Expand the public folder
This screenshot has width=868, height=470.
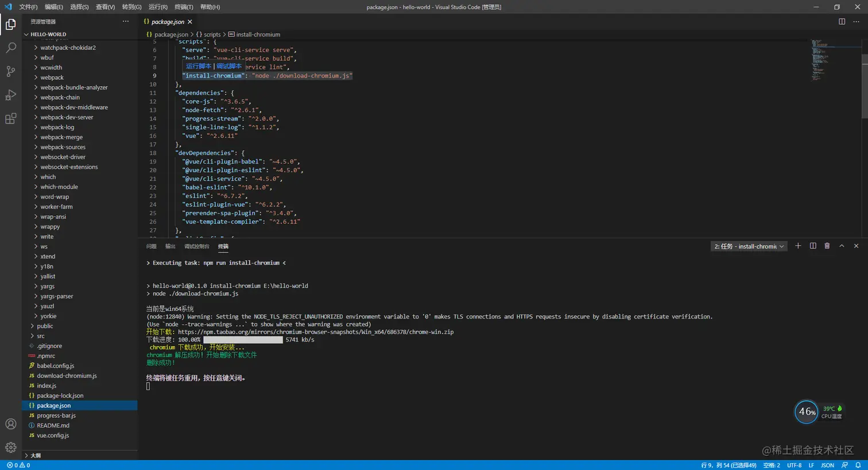[x=80, y=326]
